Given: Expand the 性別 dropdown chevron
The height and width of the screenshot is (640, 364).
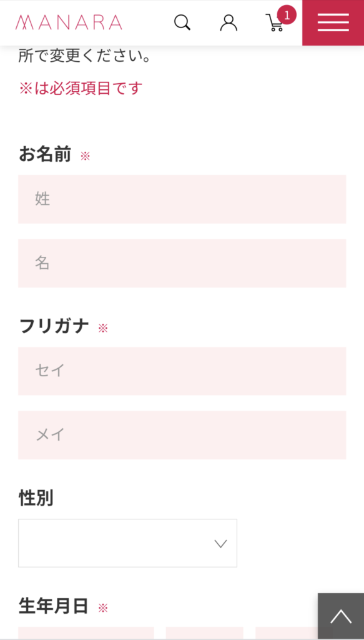Looking at the screenshot, I should point(220,543).
